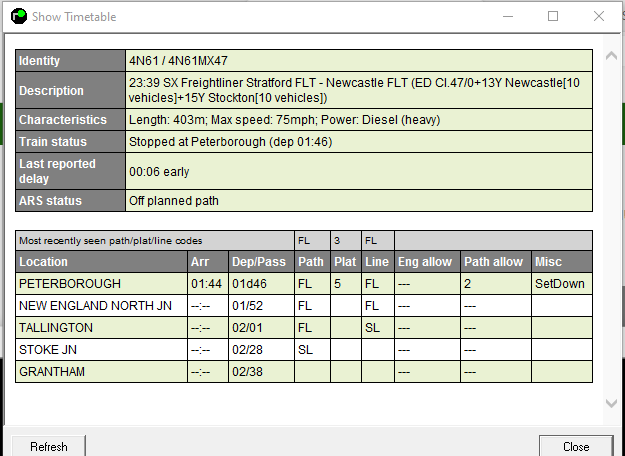Click the Path allow value 2
Viewport: 625px width, 456px height.
496,284
